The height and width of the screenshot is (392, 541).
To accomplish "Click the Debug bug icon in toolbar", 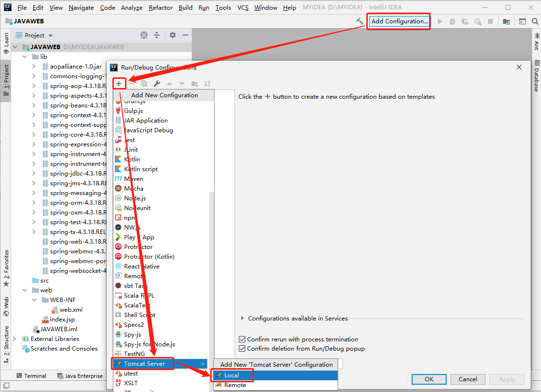I will pyautogui.click(x=452, y=21).
